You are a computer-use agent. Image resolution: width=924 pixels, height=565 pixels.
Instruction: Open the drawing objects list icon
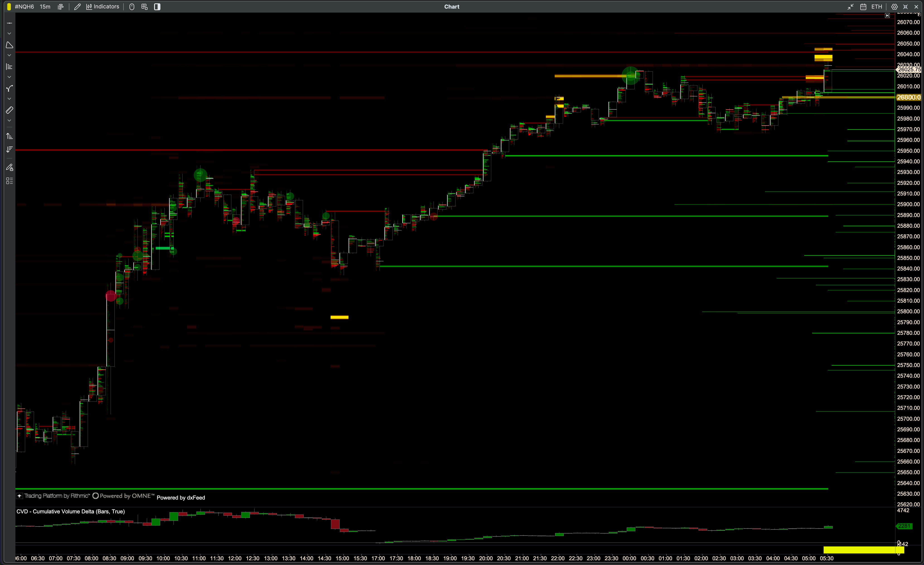(9, 181)
